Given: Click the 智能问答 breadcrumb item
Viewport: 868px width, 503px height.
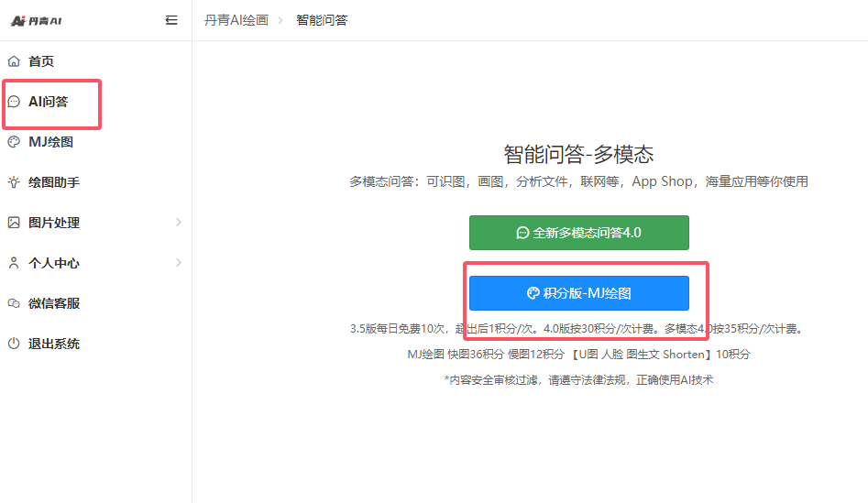Looking at the screenshot, I should pos(322,20).
